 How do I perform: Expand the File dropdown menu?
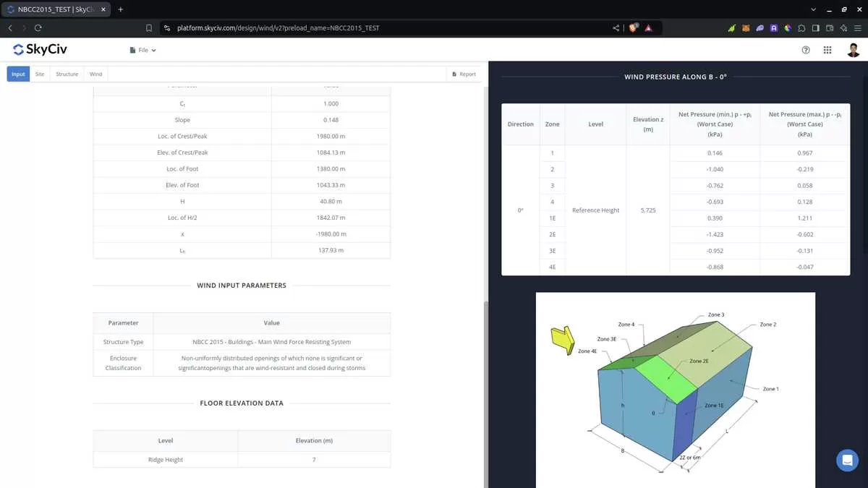pos(142,51)
